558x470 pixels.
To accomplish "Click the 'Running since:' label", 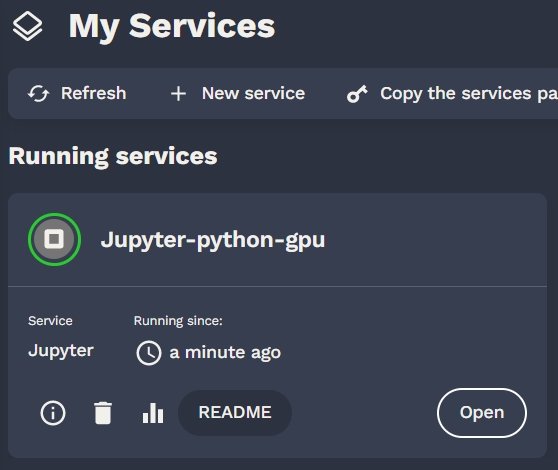I will point(178,321).
